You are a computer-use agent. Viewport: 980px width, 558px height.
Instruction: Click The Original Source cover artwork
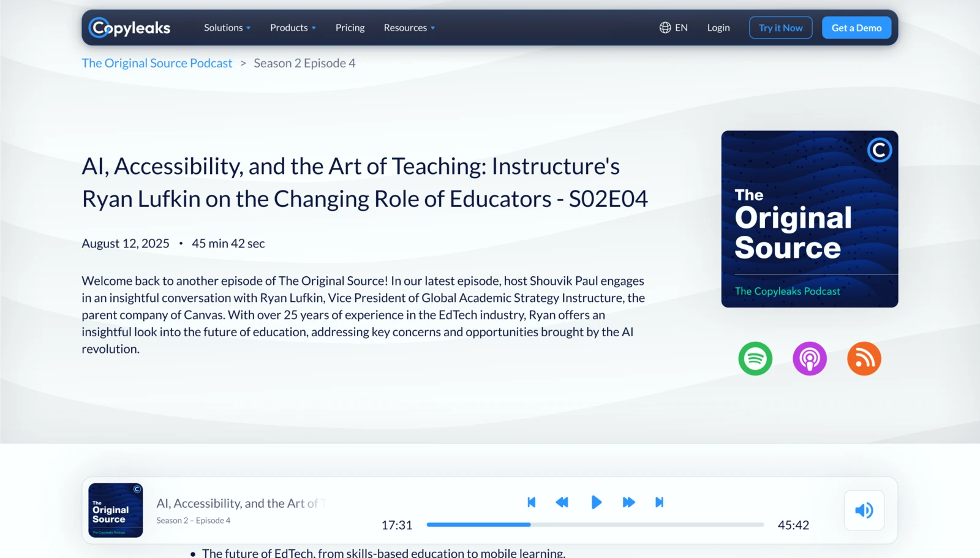click(810, 219)
